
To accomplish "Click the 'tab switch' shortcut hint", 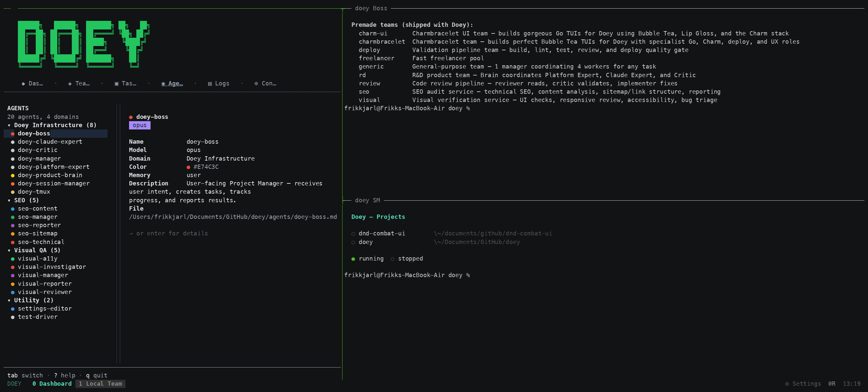I will click(x=25, y=375).
